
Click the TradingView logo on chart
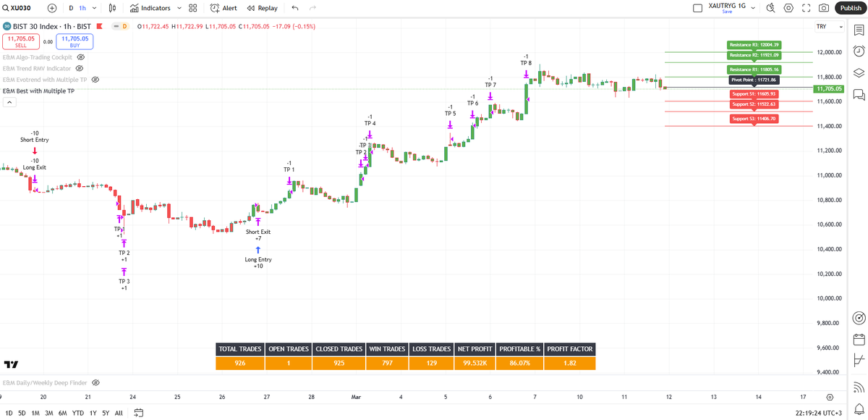11,364
